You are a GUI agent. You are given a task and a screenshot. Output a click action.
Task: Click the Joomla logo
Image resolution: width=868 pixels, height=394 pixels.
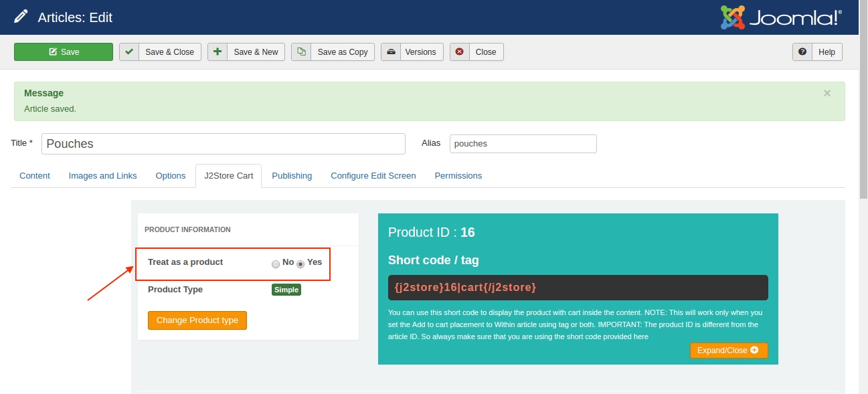point(780,17)
